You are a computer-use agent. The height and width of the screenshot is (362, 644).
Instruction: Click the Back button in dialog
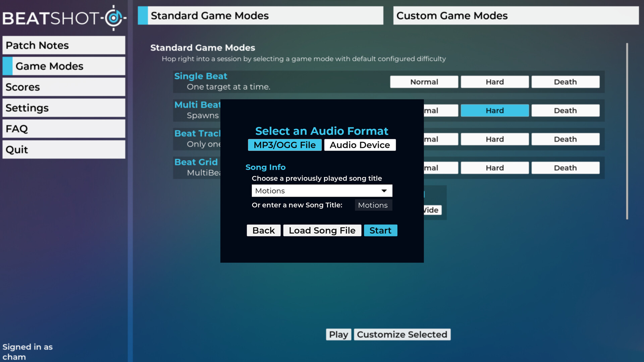point(263,230)
